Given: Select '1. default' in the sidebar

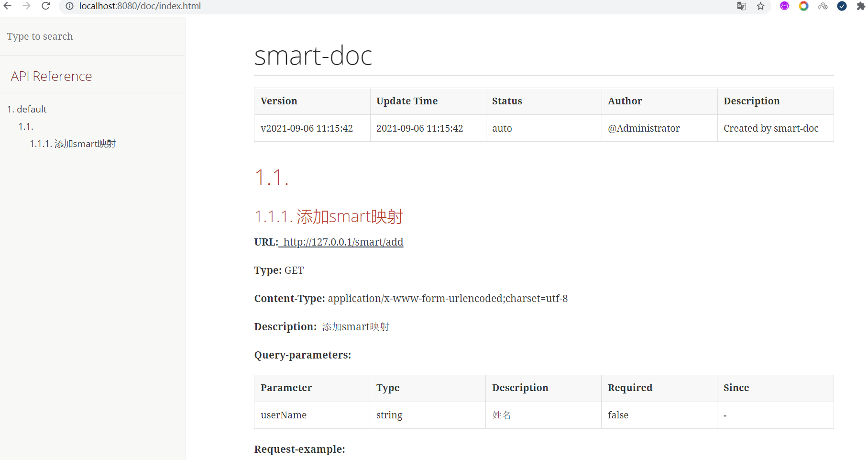Looking at the screenshot, I should point(27,109).
